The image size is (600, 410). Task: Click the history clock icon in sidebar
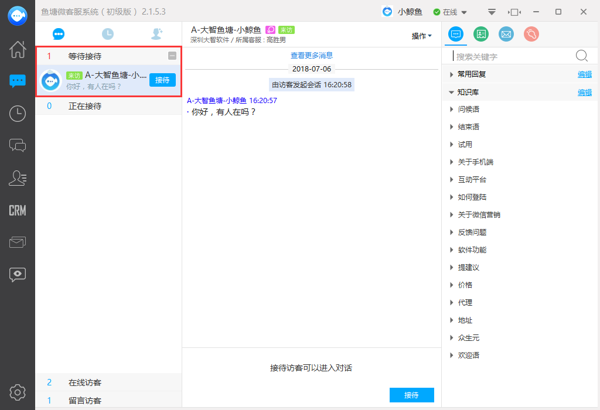tap(17, 114)
